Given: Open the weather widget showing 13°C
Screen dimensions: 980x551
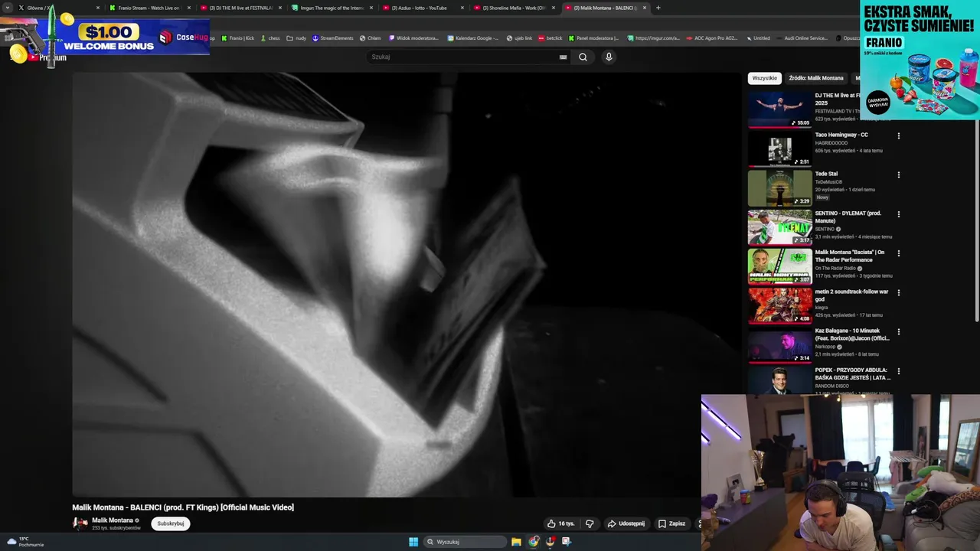Looking at the screenshot, I should click(x=24, y=542).
